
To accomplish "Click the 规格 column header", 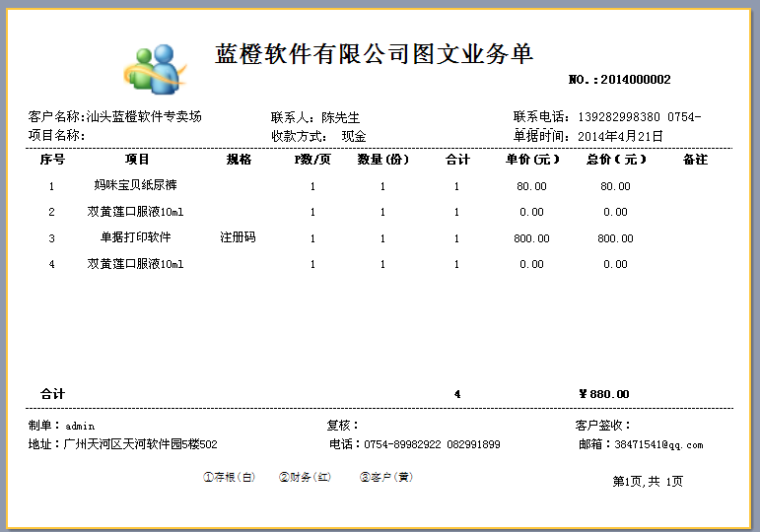I will click(239, 160).
